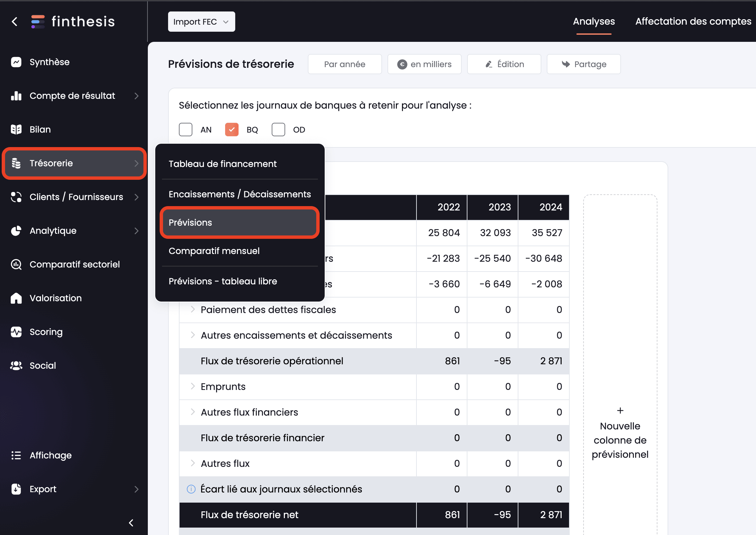Viewport: 756px width, 535px height.
Task: Click the Compte de résultat bar-chart icon
Action: (16, 96)
